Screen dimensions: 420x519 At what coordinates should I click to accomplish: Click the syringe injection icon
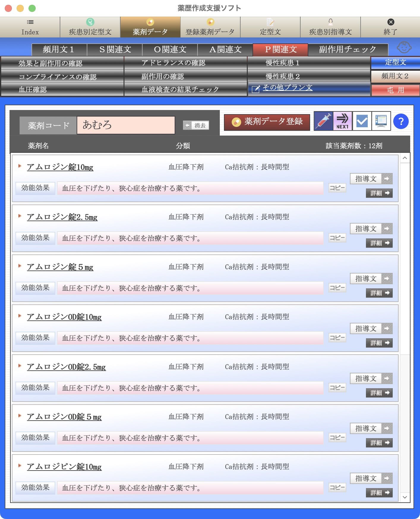[323, 121]
